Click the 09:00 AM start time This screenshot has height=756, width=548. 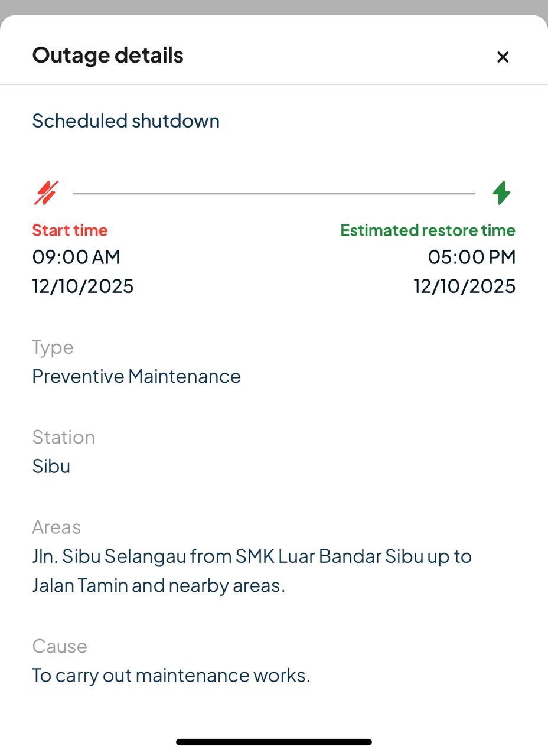[76, 258]
